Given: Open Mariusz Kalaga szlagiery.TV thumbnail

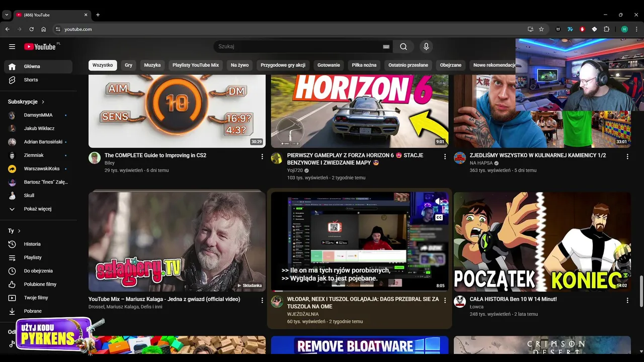Looking at the screenshot, I should pos(177,241).
